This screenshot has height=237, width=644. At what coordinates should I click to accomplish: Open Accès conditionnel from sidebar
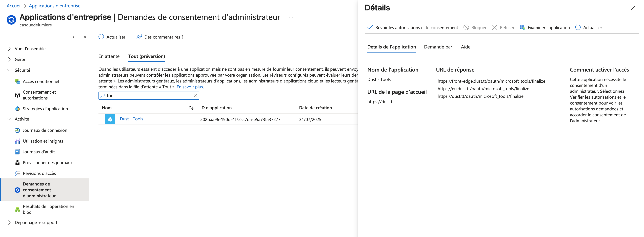(41, 81)
